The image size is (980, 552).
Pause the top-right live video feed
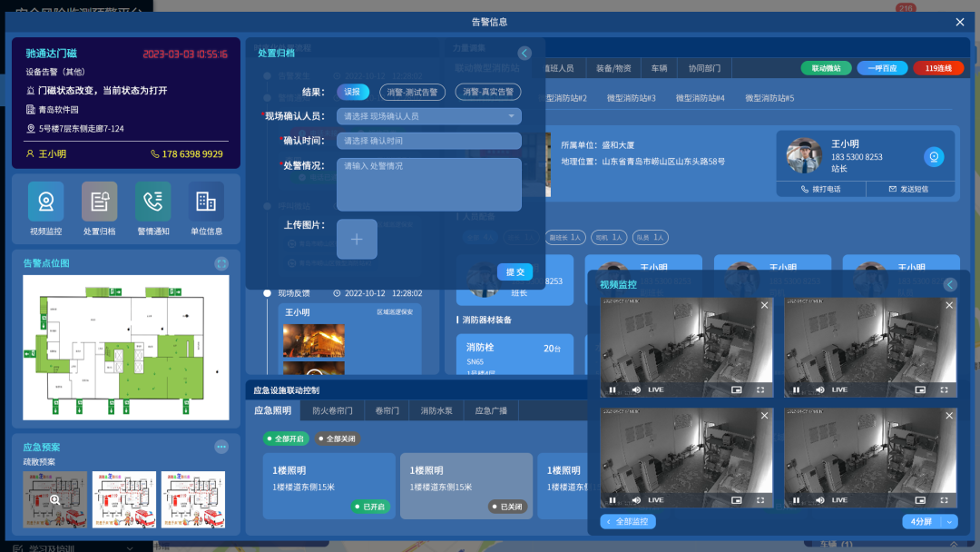797,389
